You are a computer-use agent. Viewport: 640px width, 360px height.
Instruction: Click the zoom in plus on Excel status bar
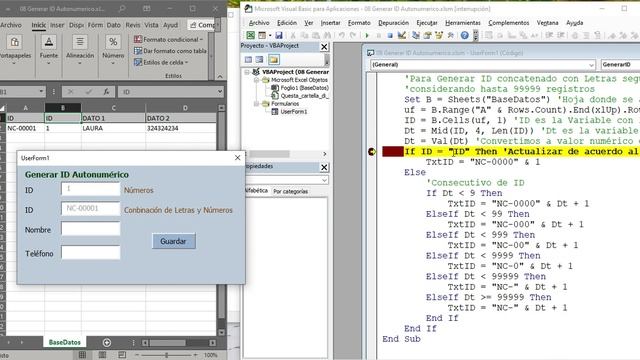tap(196, 355)
